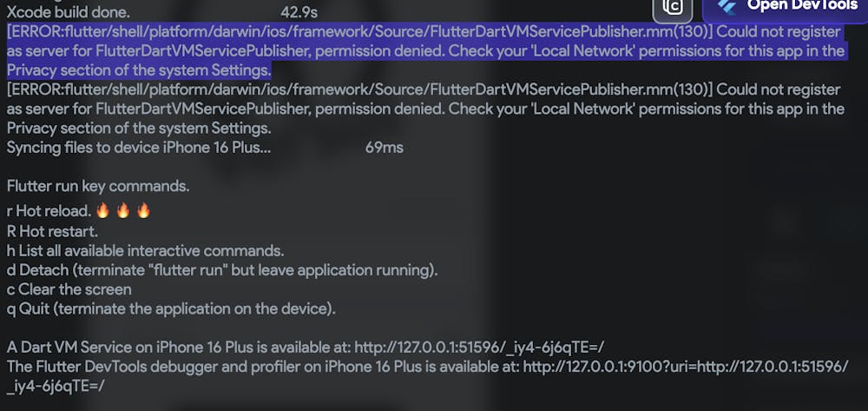Click the 69ms sync duration

tap(385, 148)
